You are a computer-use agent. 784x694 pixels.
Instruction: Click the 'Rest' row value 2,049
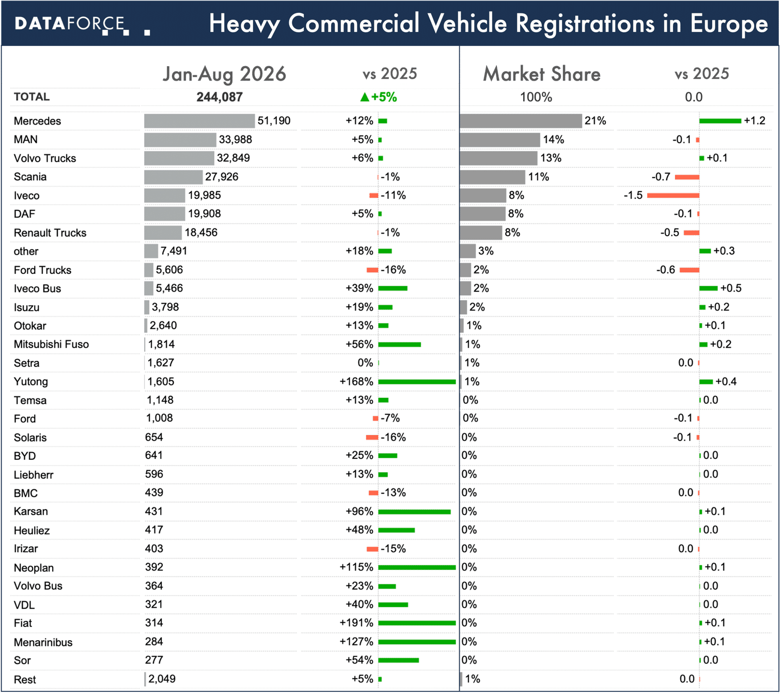pos(162,679)
